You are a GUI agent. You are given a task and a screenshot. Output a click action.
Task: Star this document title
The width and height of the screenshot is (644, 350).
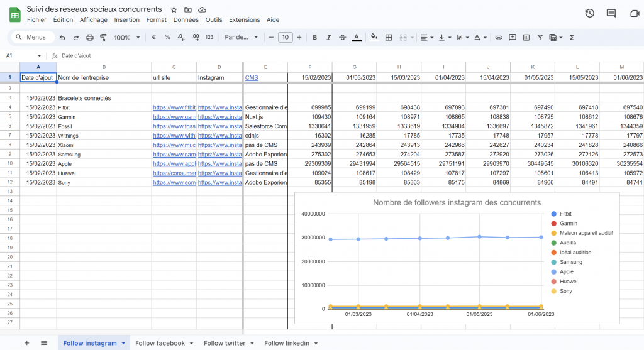[x=174, y=10]
